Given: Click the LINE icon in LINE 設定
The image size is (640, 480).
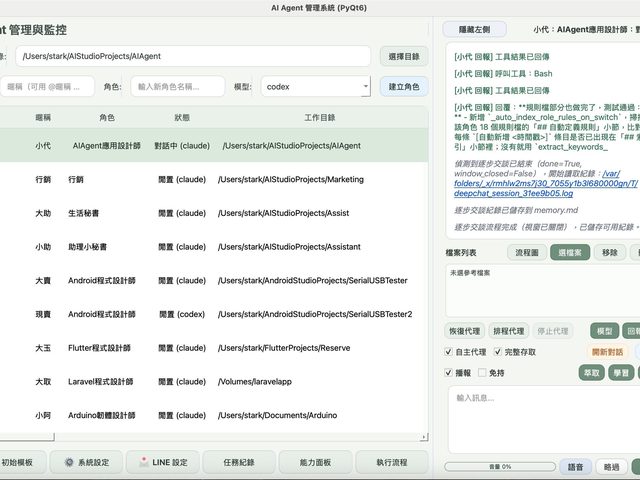Looking at the screenshot, I should tap(144, 462).
